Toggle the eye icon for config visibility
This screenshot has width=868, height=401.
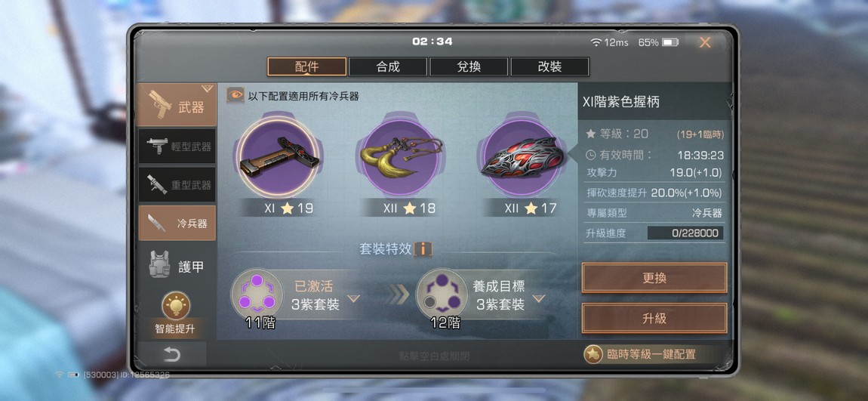235,95
